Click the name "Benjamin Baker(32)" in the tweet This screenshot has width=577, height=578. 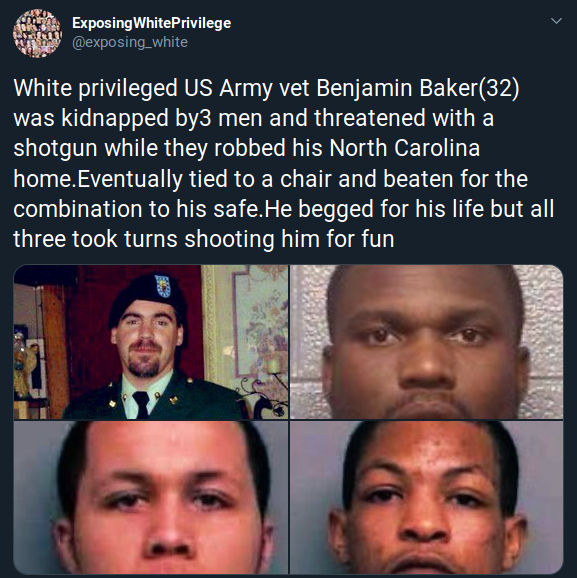pos(418,88)
